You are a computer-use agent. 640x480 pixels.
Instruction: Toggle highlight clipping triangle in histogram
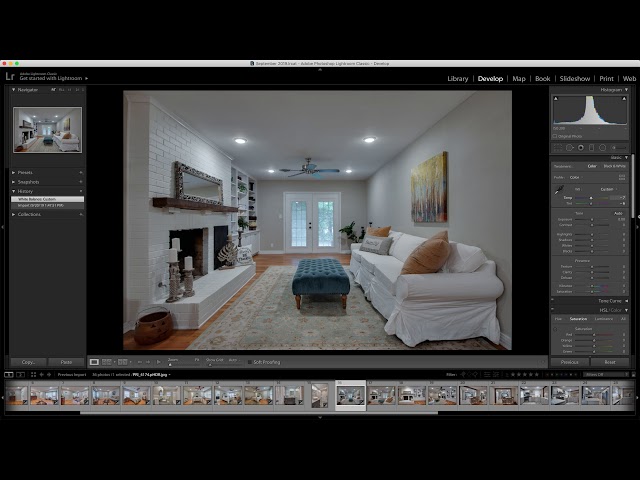(x=624, y=99)
